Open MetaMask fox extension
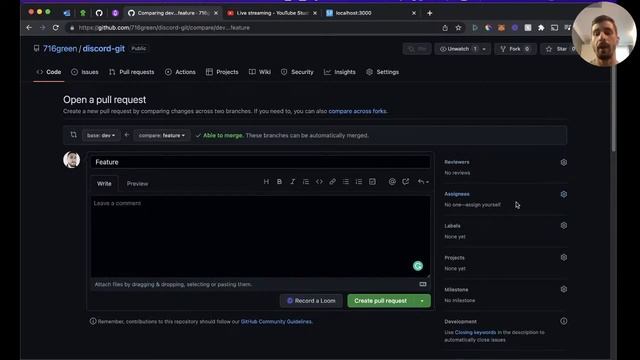The image size is (640, 360). point(501,28)
